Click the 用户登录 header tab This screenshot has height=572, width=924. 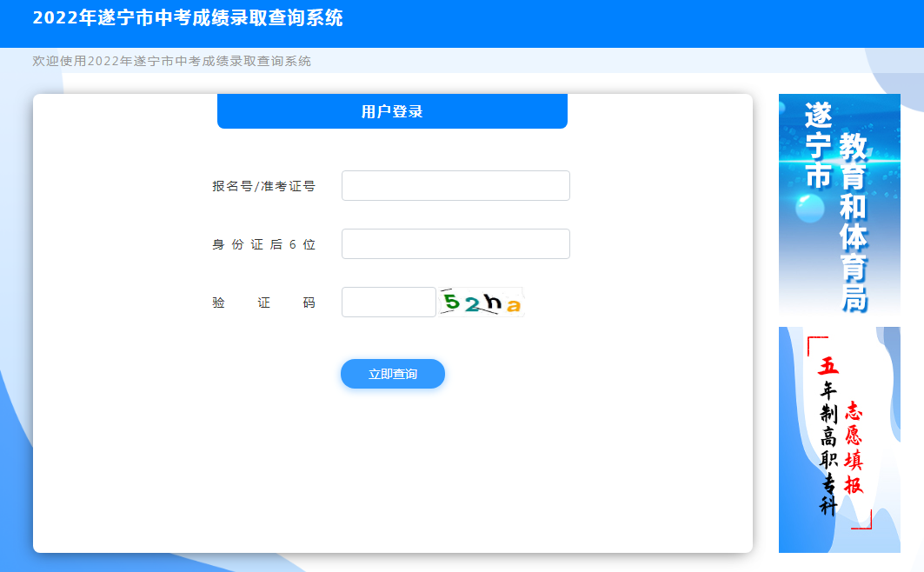pos(392,111)
